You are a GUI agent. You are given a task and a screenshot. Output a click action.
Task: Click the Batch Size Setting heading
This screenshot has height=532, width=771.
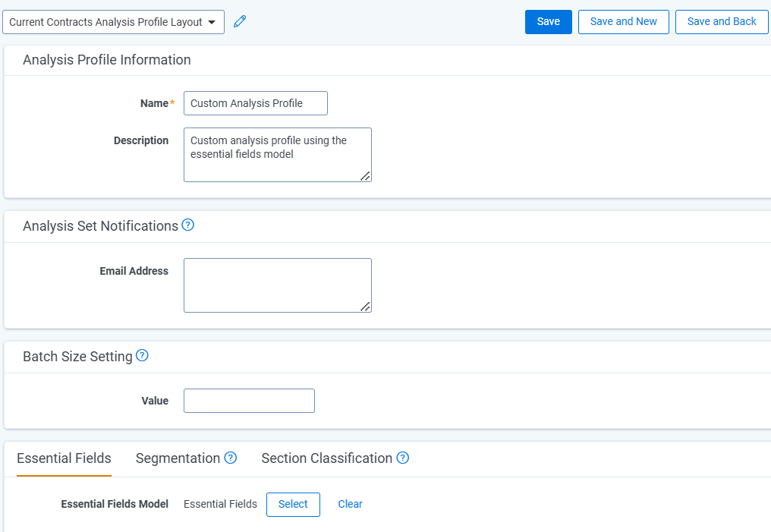pyautogui.click(x=77, y=357)
